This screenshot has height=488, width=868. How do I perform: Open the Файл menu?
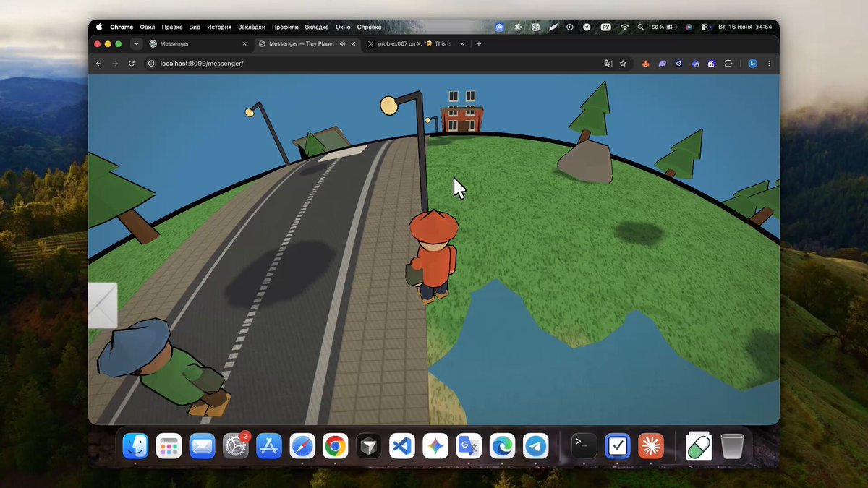pyautogui.click(x=148, y=27)
